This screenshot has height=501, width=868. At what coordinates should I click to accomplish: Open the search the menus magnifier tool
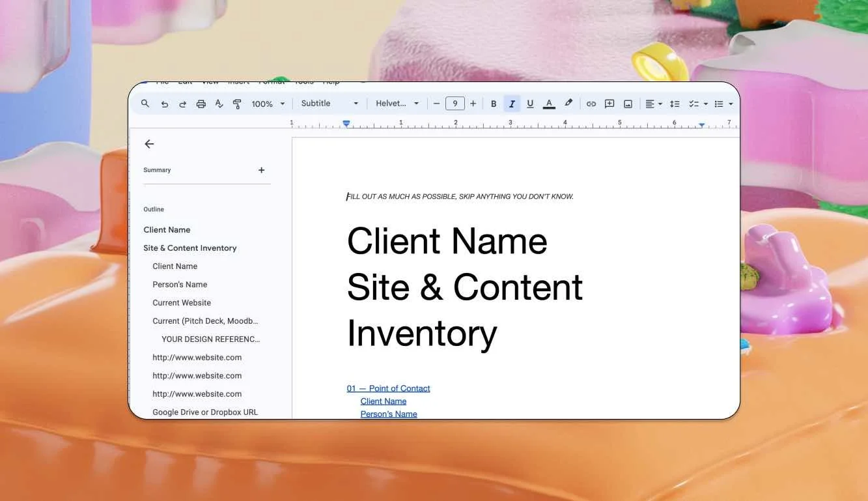(145, 104)
